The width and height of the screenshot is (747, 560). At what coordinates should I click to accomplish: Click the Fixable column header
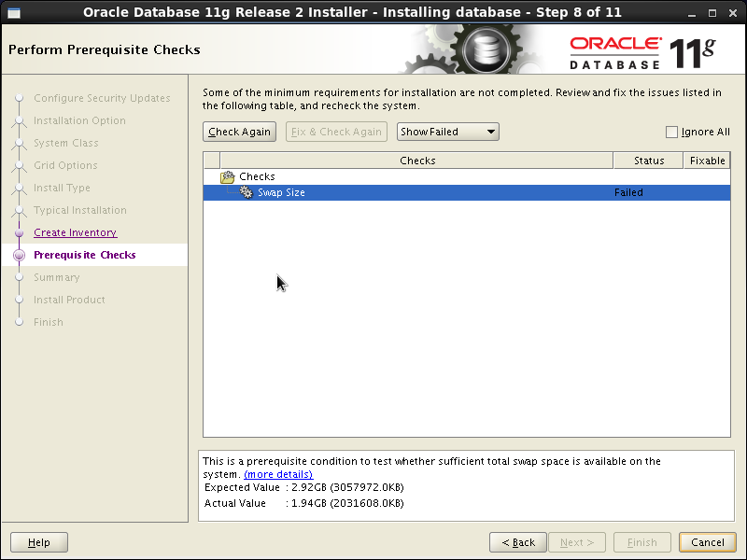point(707,161)
